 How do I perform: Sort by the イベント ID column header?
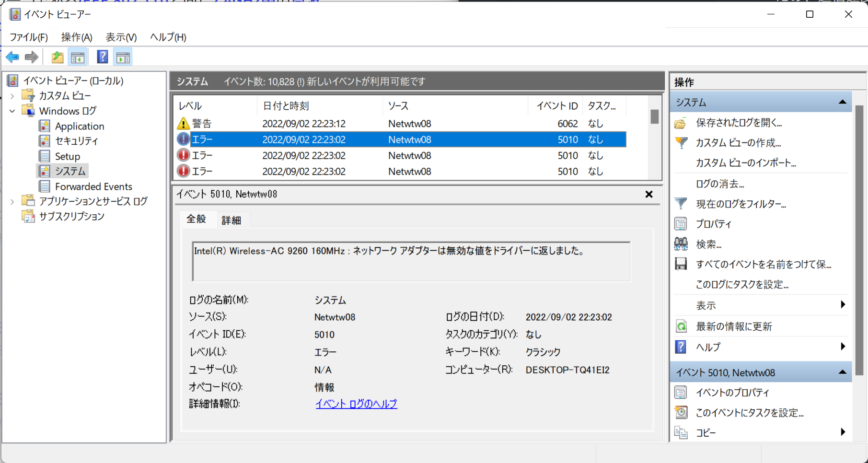click(x=556, y=106)
